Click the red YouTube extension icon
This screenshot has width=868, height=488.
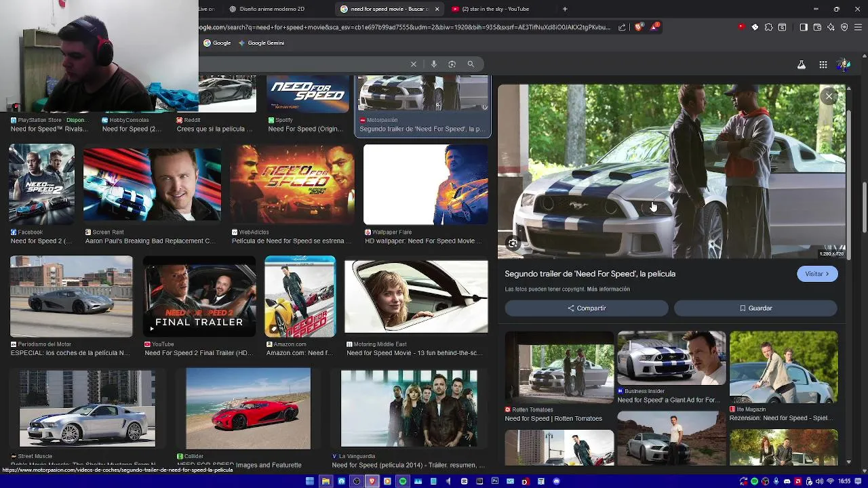click(741, 27)
